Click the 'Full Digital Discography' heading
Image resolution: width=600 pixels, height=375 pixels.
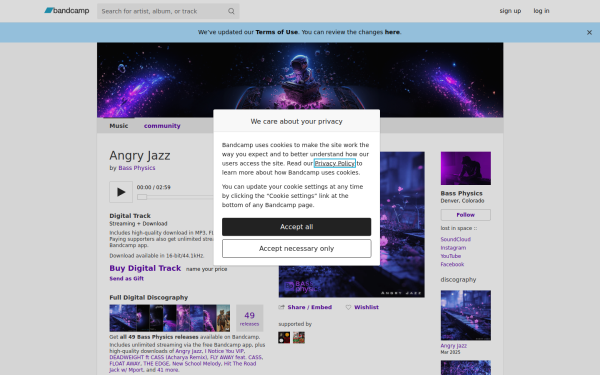pyautogui.click(x=148, y=297)
